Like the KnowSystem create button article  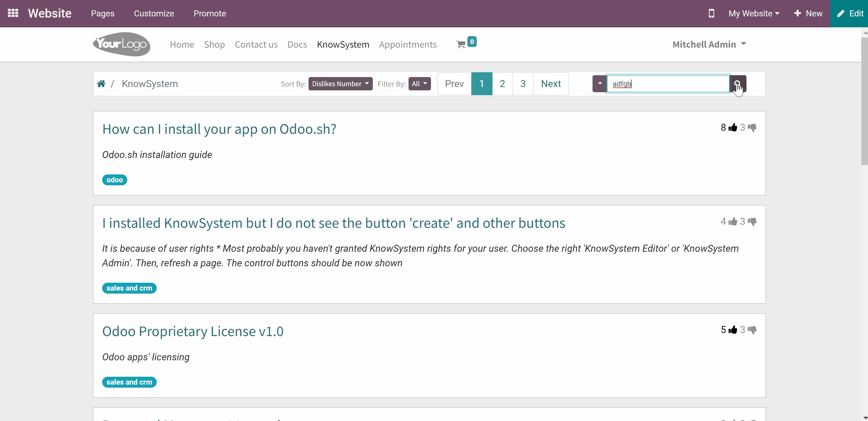(733, 222)
